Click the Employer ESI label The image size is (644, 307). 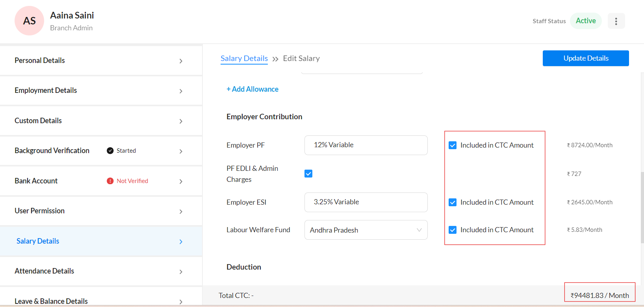pyautogui.click(x=246, y=202)
